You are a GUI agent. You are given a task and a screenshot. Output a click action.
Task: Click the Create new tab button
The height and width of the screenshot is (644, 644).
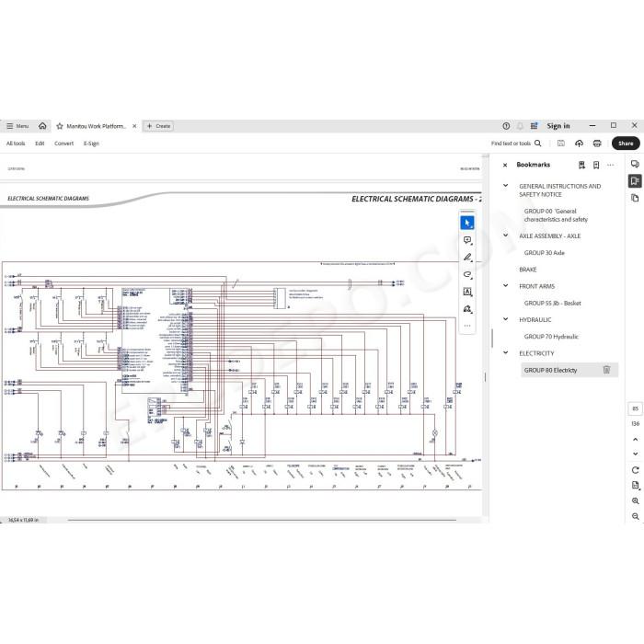158,126
